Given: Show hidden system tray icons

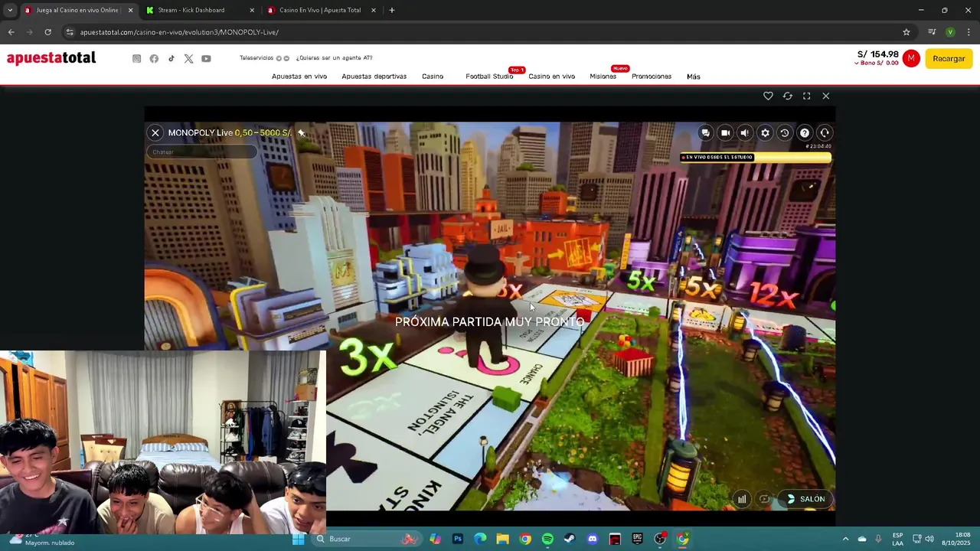Looking at the screenshot, I should pyautogui.click(x=845, y=539).
